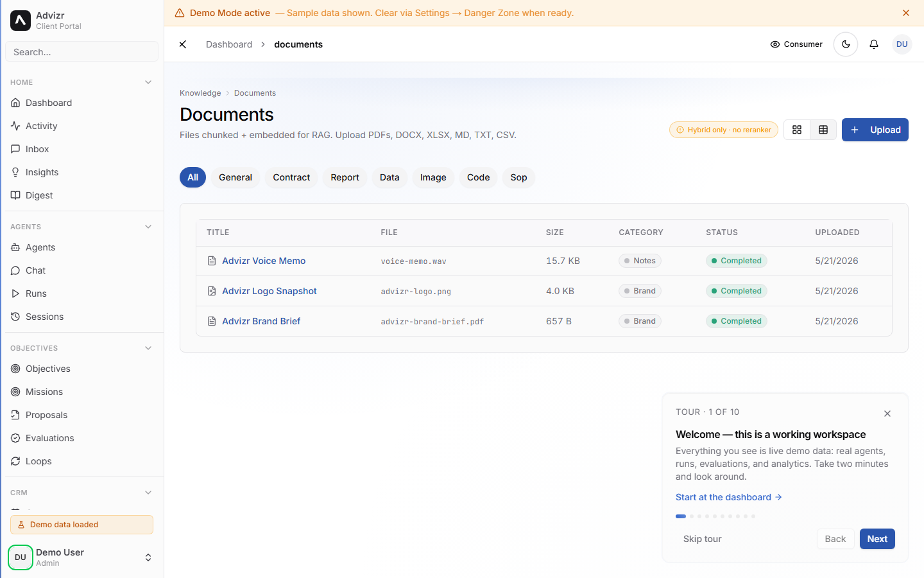Image resolution: width=924 pixels, height=578 pixels.
Task: Filter by Sop category
Action: (518, 177)
